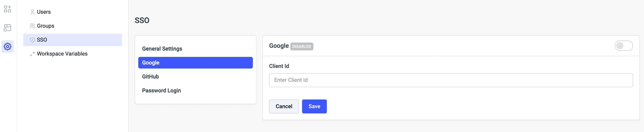Click the SSO page heading
The width and height of the screenshot is (644, 132).
(142, 20)
